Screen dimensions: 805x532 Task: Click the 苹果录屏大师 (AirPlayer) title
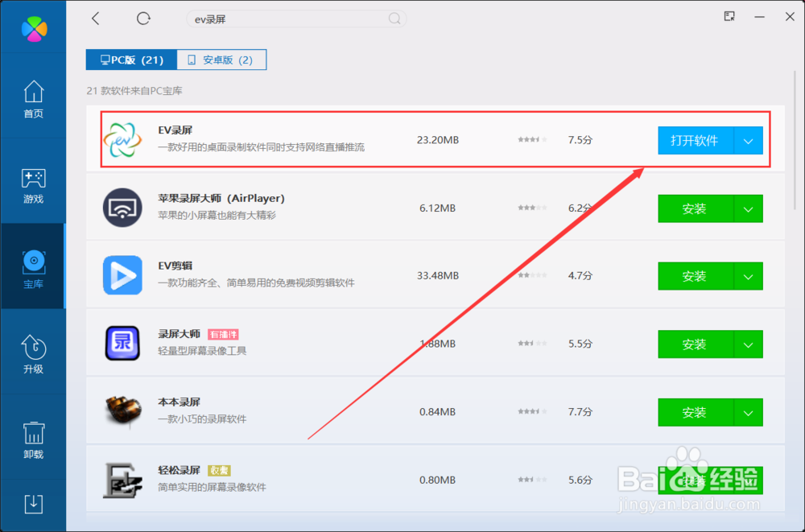[221, 198]
